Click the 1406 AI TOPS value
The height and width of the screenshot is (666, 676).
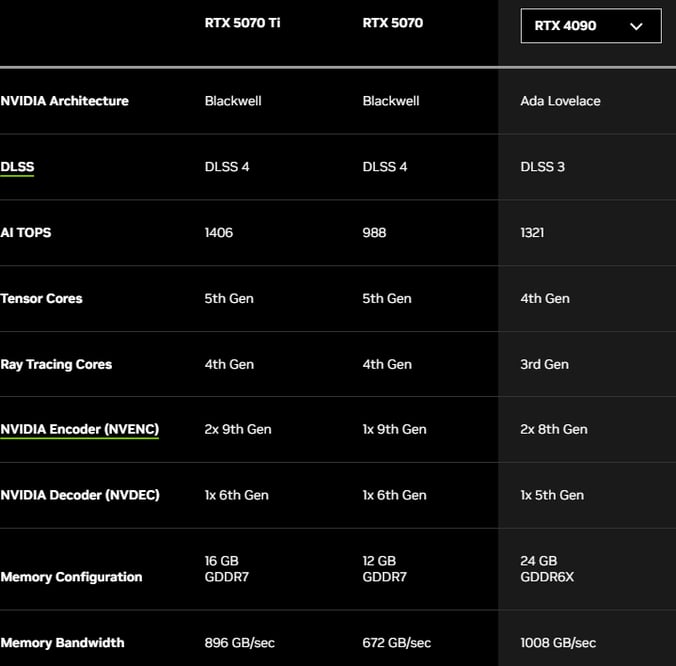tap(219, 233)
